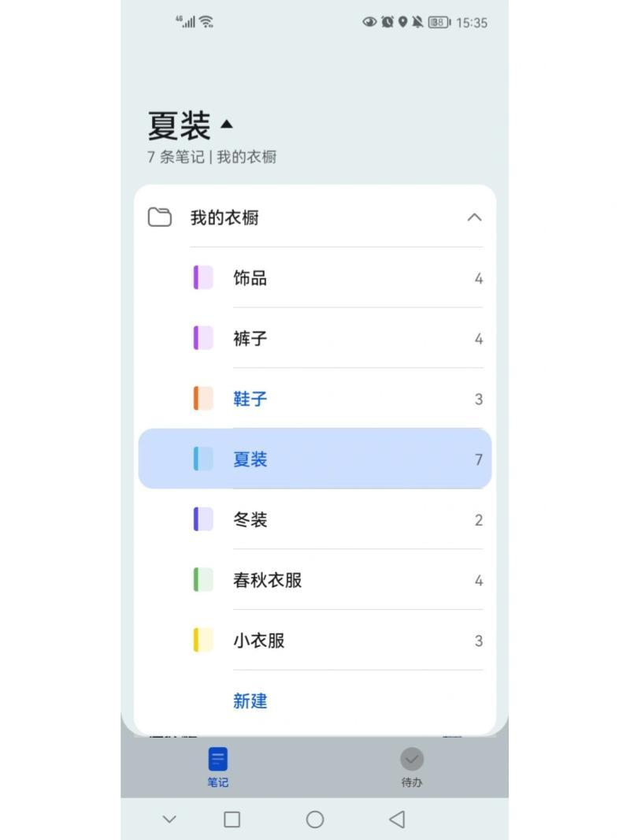Open the 春秋衣服 notebook
This screenshot has height=840, width=630.
(x=268, y=580)
